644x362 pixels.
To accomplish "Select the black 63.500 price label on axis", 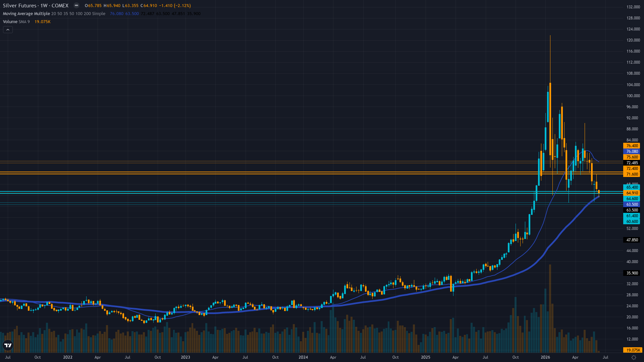I will 632,210.
